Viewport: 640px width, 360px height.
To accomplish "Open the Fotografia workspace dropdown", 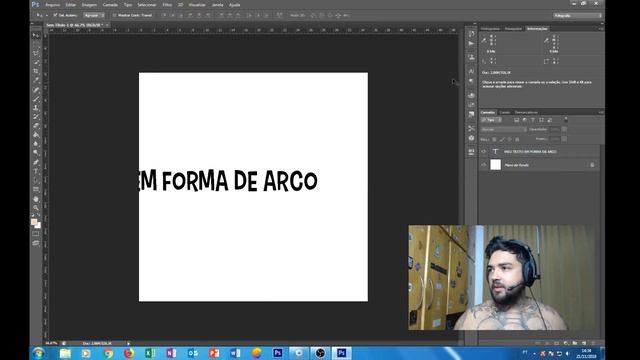I will (577, 15).
